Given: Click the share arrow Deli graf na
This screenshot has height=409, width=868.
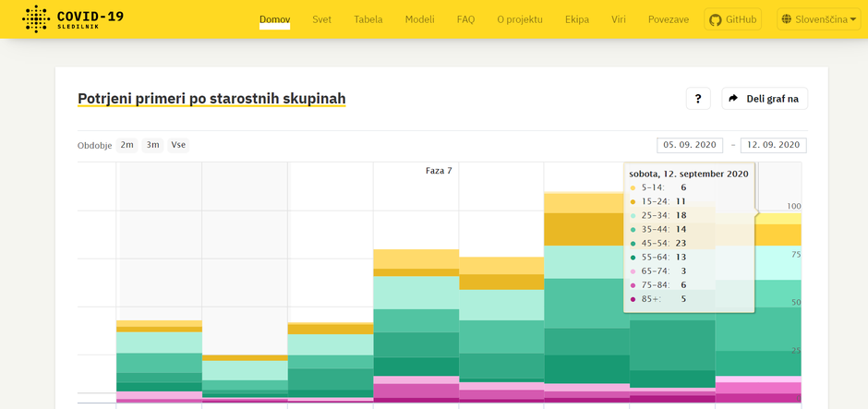Looking at the screenshot, I should tap(764, 99).
